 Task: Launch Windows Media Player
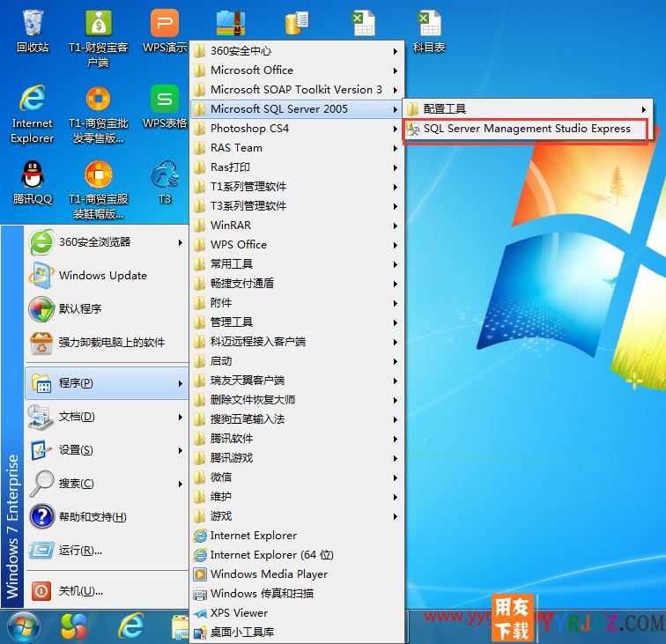pos(297,574)
